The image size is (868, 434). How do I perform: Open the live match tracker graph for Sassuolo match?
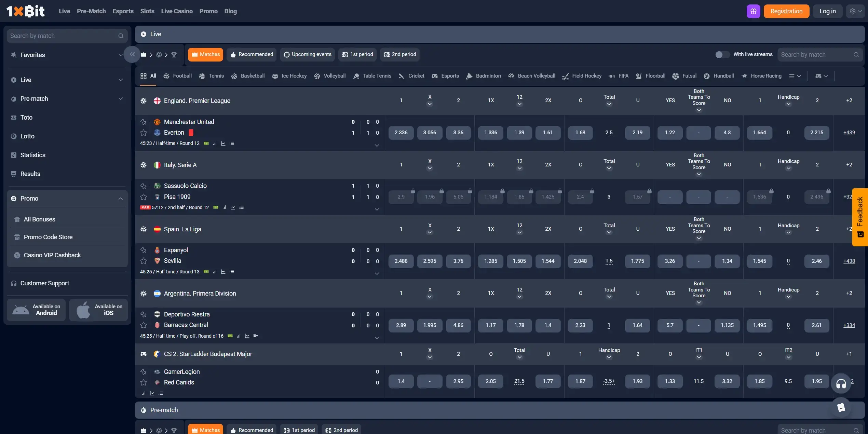tap(233, 207)
